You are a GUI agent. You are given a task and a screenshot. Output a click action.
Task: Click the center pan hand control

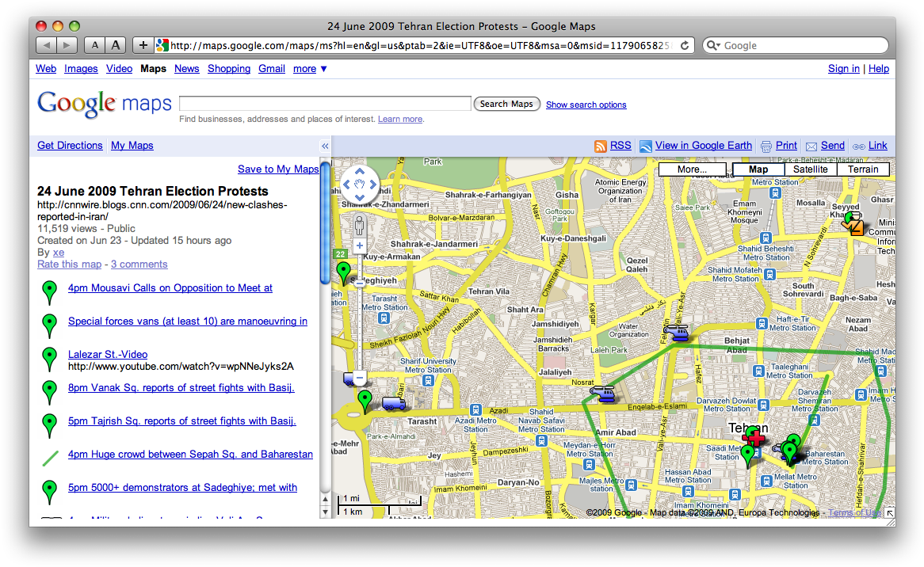click(x=359, y=185)
